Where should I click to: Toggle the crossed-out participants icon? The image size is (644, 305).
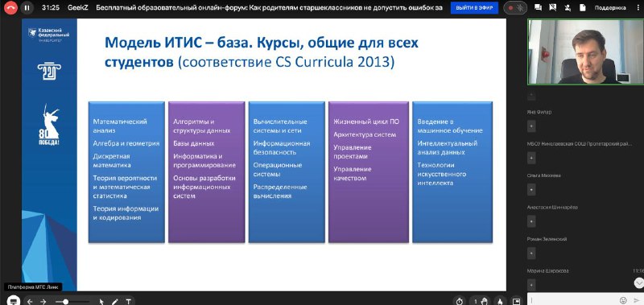568,8
